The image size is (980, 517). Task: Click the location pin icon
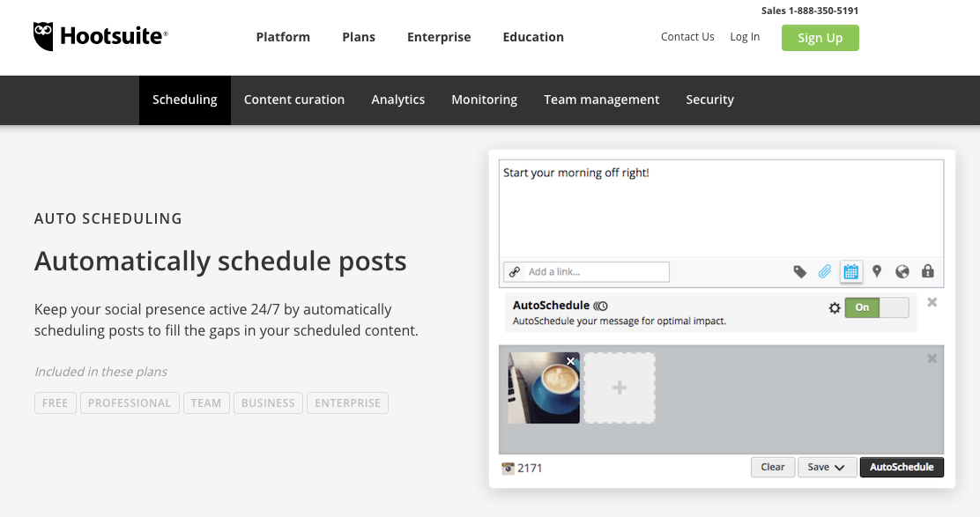point(877,271)
